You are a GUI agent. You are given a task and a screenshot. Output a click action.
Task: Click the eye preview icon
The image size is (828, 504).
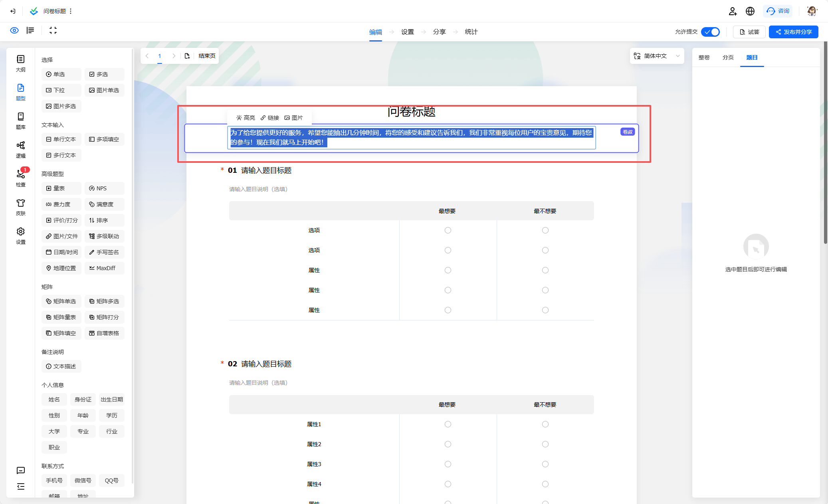coord(14,31)
